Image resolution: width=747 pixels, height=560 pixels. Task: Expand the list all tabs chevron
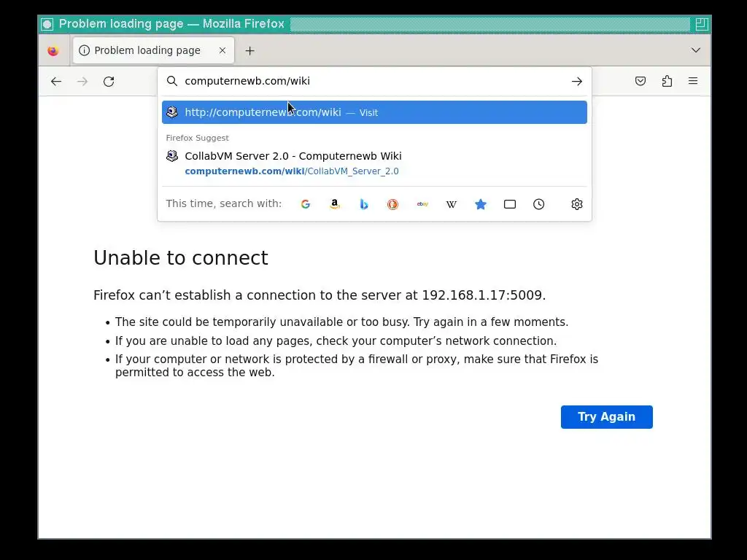[x=695, y=50]
